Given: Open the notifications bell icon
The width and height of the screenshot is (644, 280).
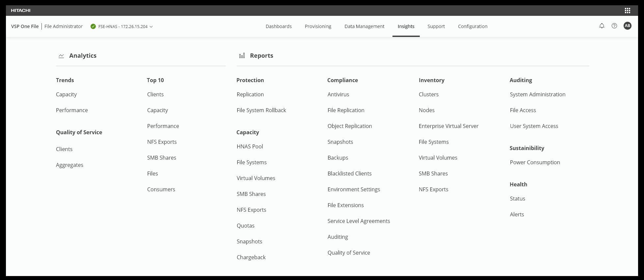Looking at the screenshot, I should (602, 26).
